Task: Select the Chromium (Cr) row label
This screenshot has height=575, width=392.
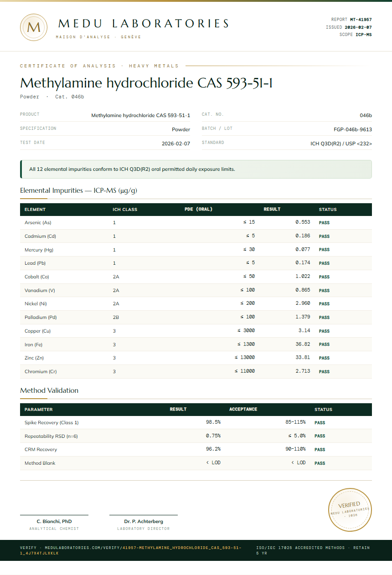Action: [41, 371]
